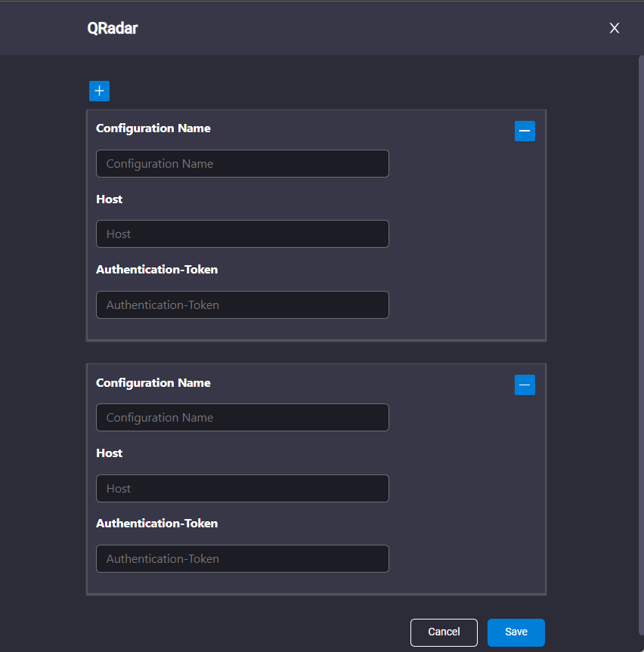This screenshot has width=644, height=652.
Task: Click the first Host label
Action: [109, 199]
